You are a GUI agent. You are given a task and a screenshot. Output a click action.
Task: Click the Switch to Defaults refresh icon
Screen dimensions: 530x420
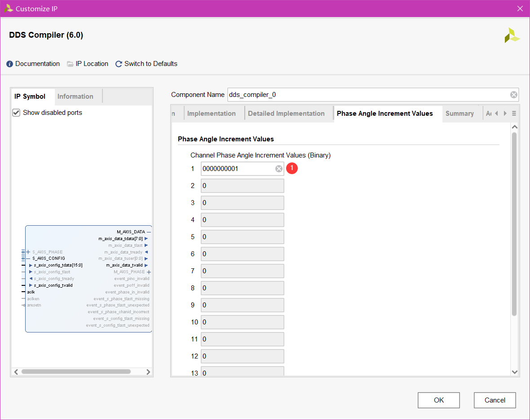point(119,64)
